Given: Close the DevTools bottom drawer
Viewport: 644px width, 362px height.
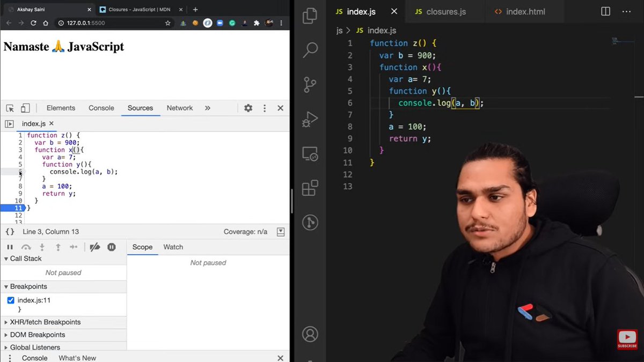Looking at the screenshot, I should [280, 358].
